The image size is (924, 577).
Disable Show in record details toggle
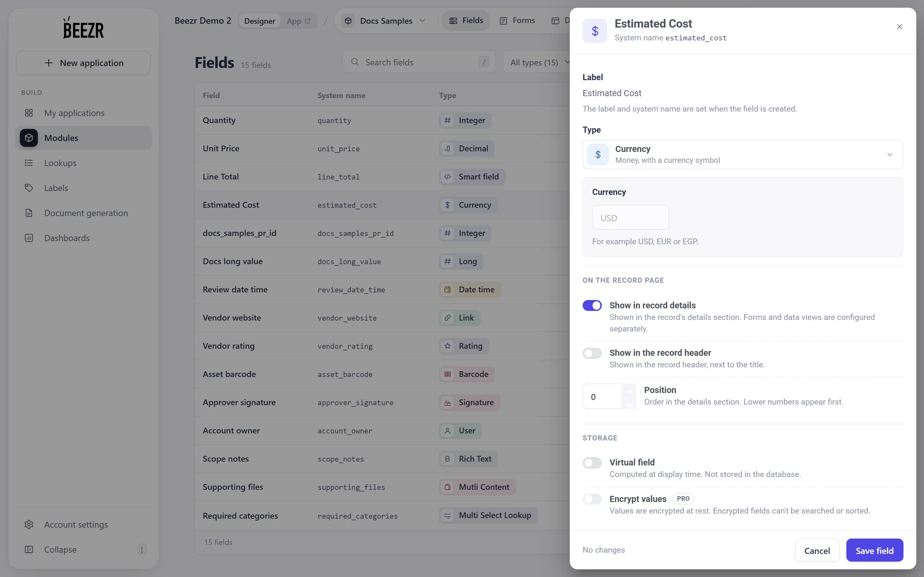(x=592, y=305)
